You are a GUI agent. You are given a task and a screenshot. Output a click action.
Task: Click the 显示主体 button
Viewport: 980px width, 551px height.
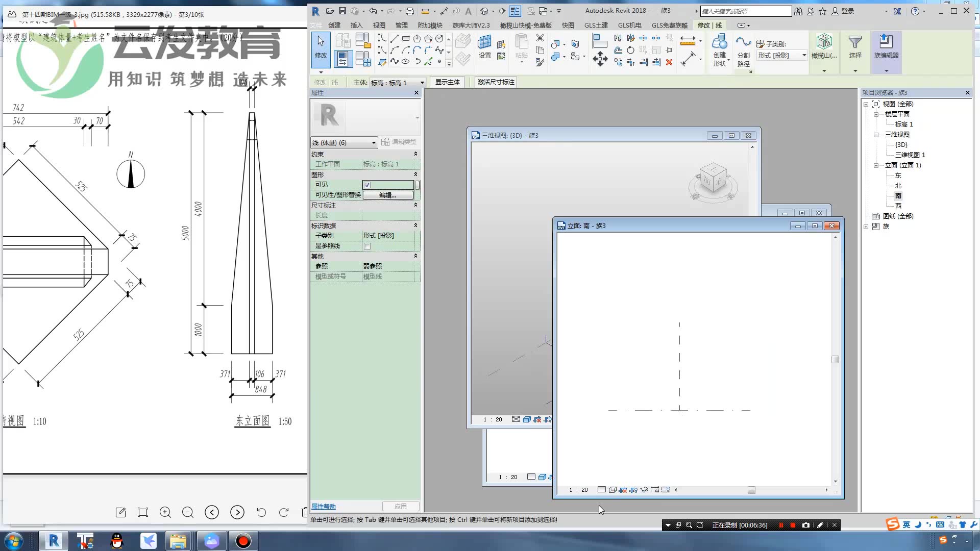447,82
